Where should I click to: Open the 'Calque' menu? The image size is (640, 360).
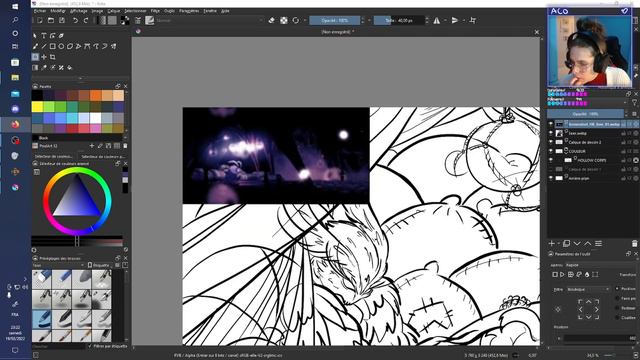tap(113, 11)
